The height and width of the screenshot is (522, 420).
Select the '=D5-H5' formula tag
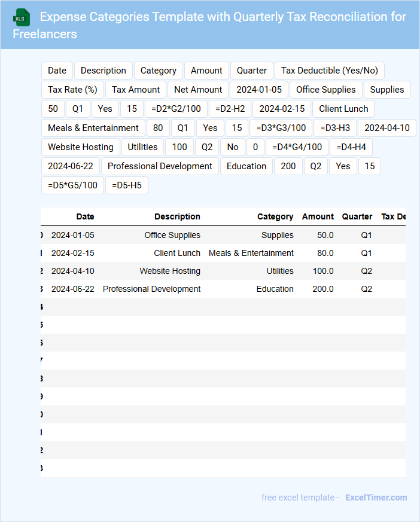[127, 185]
